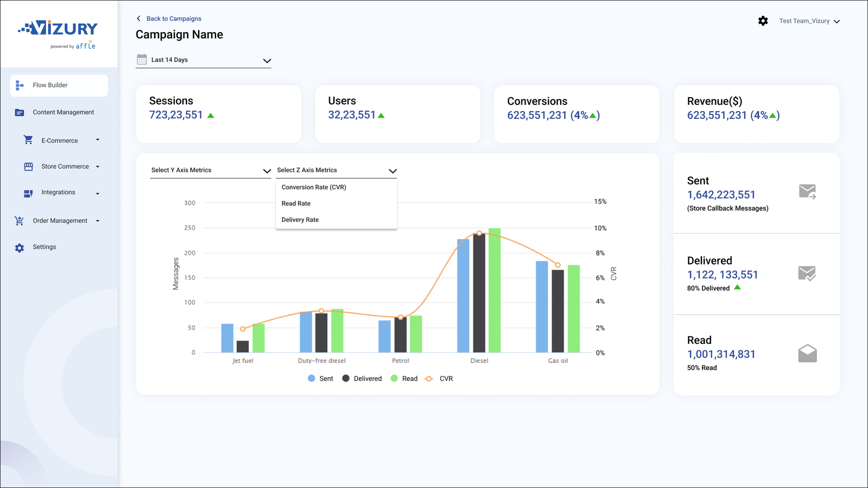Click the Sent count 1,642,223,551
The width and height of the screenshot is (868, 488).
721,195
